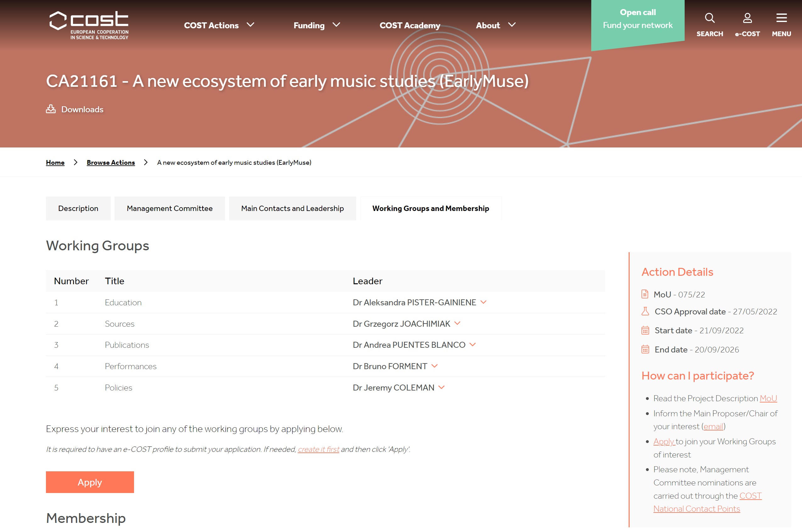Click the Start date calendar icon

(x=645, y=330)
